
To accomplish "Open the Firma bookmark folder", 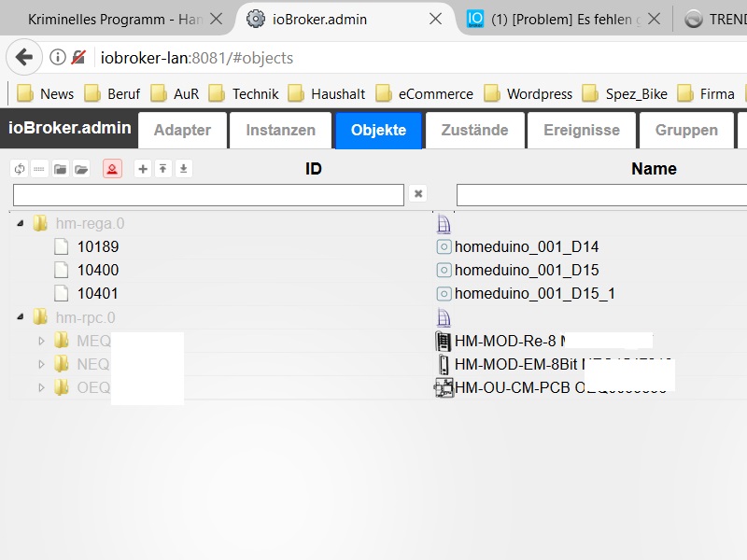I will (706, 94).
